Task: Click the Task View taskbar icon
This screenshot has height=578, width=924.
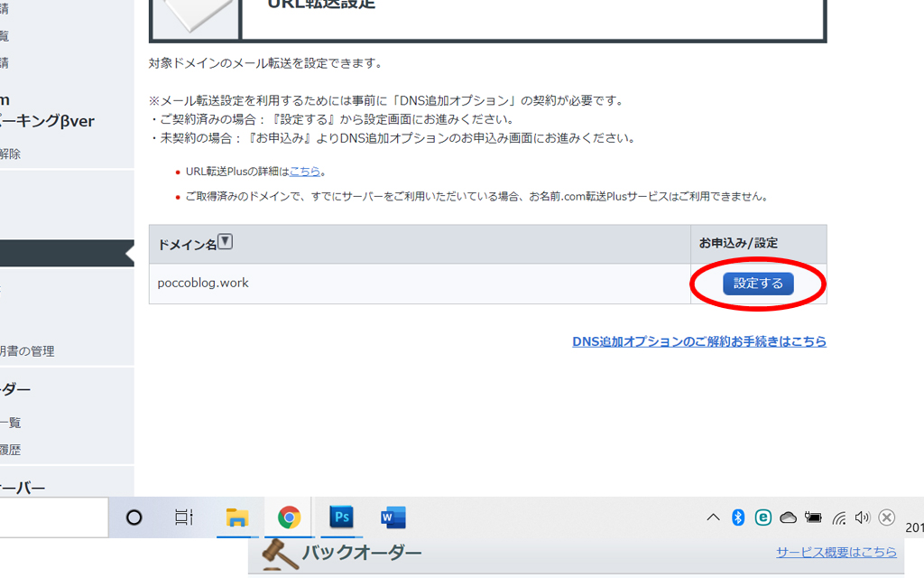Action: 184,517
